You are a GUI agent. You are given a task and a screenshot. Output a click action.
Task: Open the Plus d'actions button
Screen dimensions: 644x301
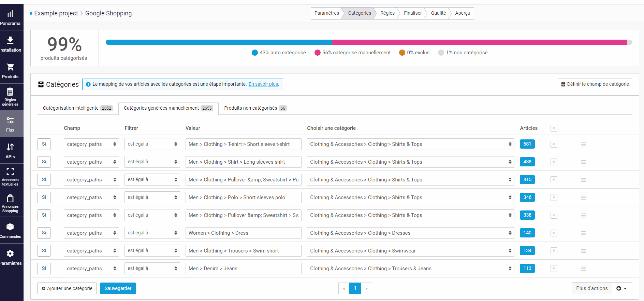click(x=592, y=288)
